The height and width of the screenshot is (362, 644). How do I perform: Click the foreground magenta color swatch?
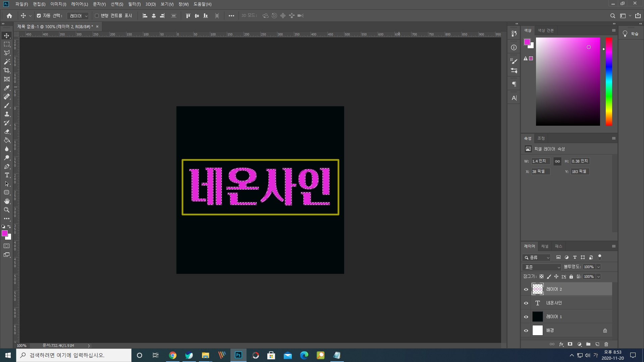[4, 233]
